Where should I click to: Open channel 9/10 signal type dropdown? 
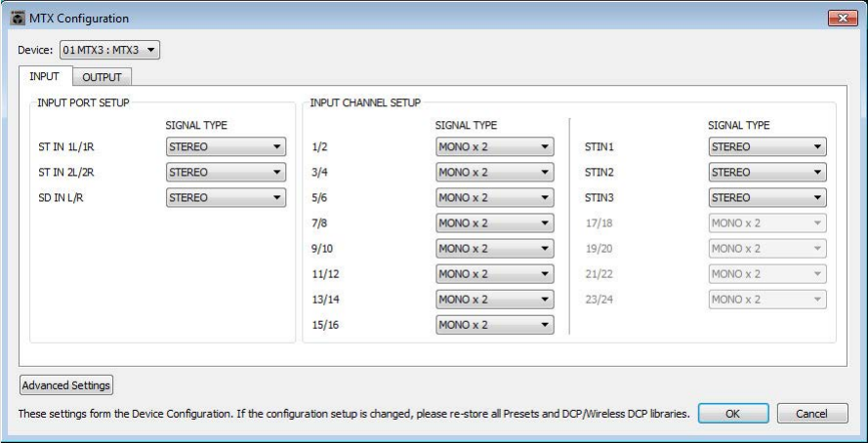495,249
